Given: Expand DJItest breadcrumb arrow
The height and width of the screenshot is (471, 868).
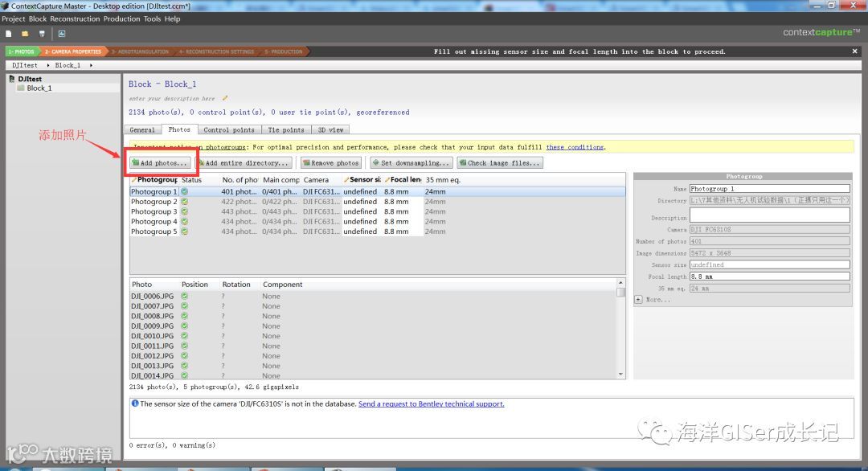Looking at the screenshot, I should 47,65.
